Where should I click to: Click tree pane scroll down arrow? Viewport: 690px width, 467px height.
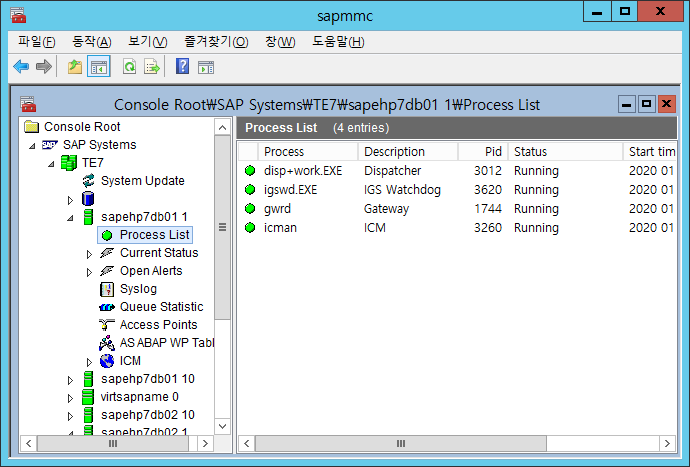(x=223, y=426)
